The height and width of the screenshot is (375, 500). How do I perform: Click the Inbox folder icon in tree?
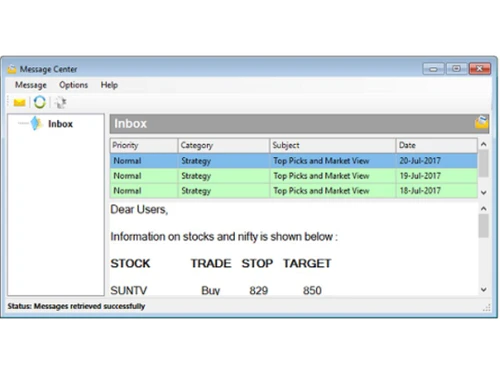coord(36,124)
